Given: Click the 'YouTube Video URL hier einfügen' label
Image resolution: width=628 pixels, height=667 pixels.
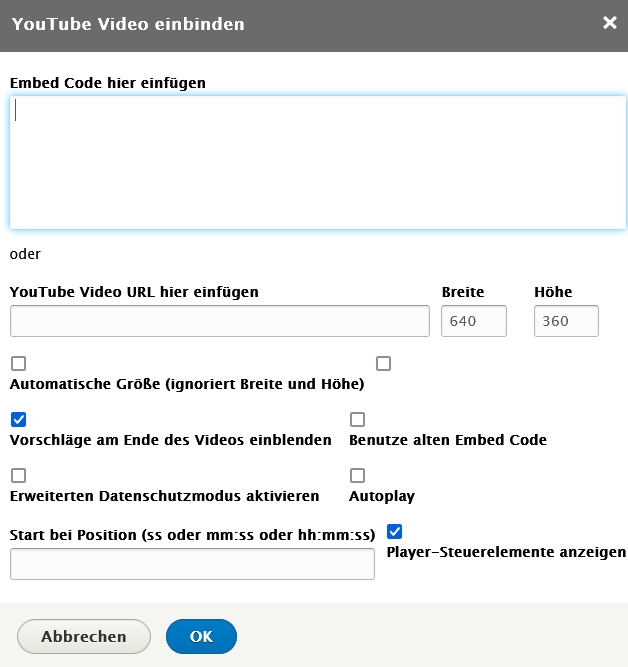Looking at the screenshot, I should click(134, 292).
